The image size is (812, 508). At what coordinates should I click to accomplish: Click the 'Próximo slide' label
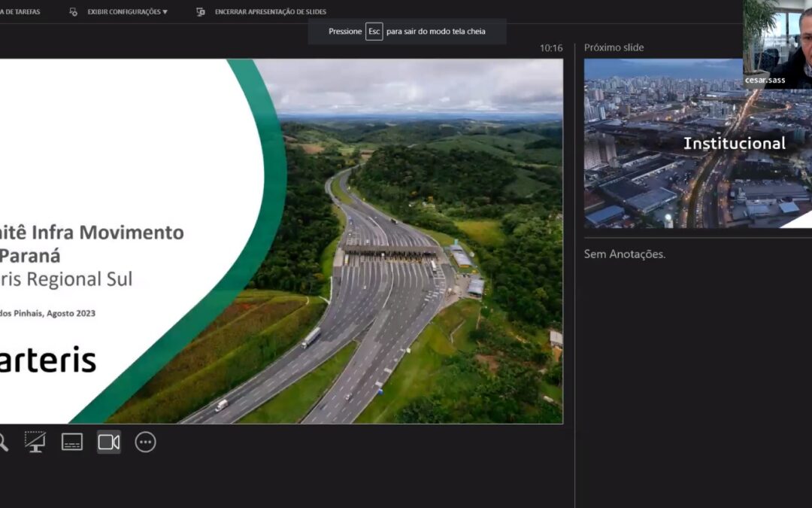(614, 47)
